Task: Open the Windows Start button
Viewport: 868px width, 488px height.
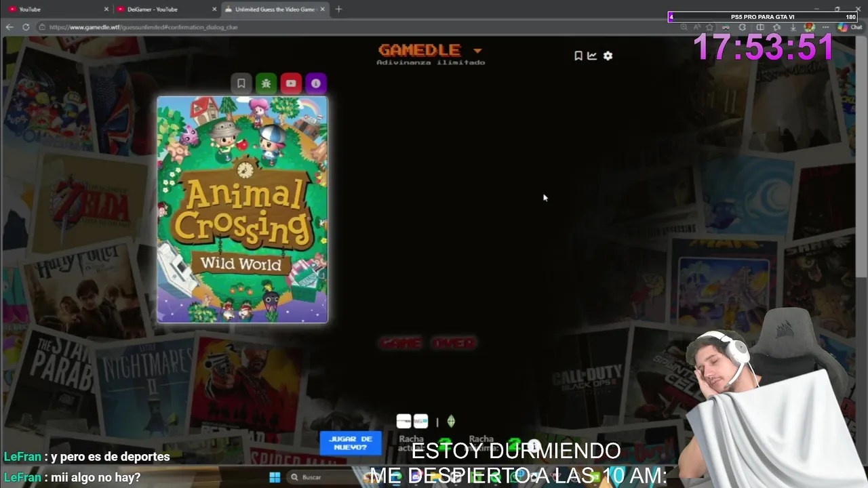Action: point(275,477)
